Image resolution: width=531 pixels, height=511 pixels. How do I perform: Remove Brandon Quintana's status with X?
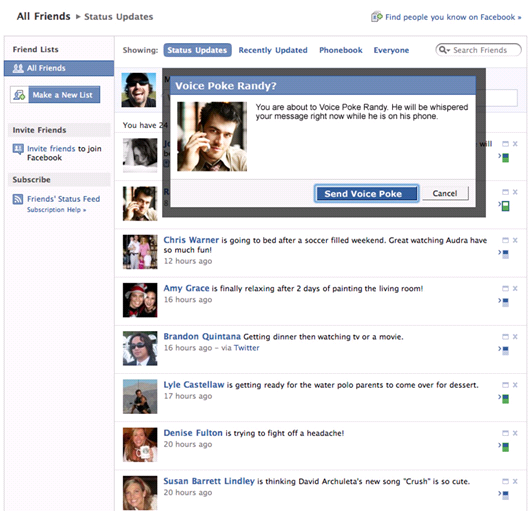click(x=515, y=336)
